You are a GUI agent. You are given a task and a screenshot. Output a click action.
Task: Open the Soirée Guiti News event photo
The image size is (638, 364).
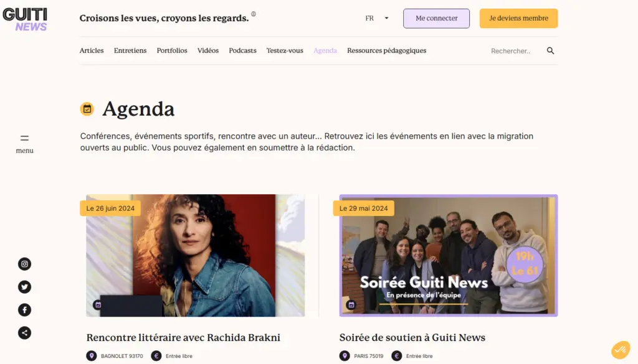tap(449, 255)
